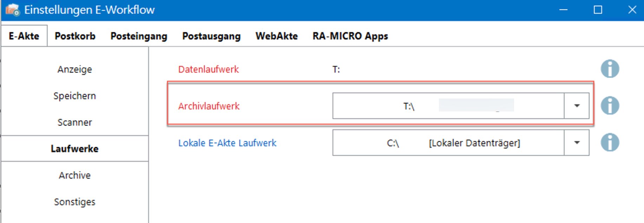Expand the Archivlaufwerk dropdown arrow
Image resolution: width=644 pixels, height=223 pixels.
pyautogui.click(x=577, y=106)
